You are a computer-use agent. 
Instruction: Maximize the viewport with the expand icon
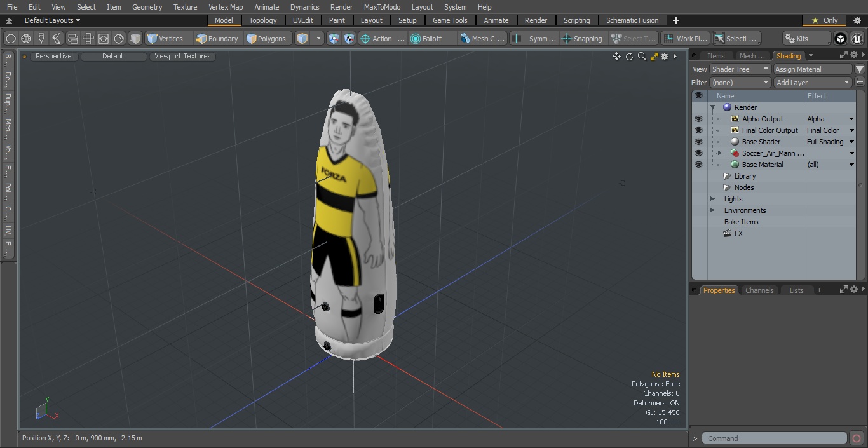click(654, 57)
